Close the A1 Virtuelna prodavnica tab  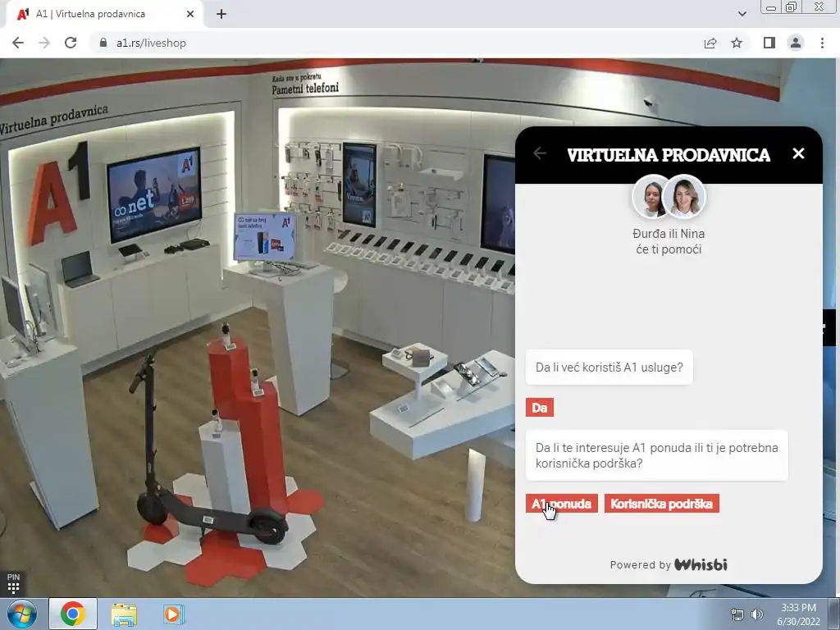(x=190, y=15)
